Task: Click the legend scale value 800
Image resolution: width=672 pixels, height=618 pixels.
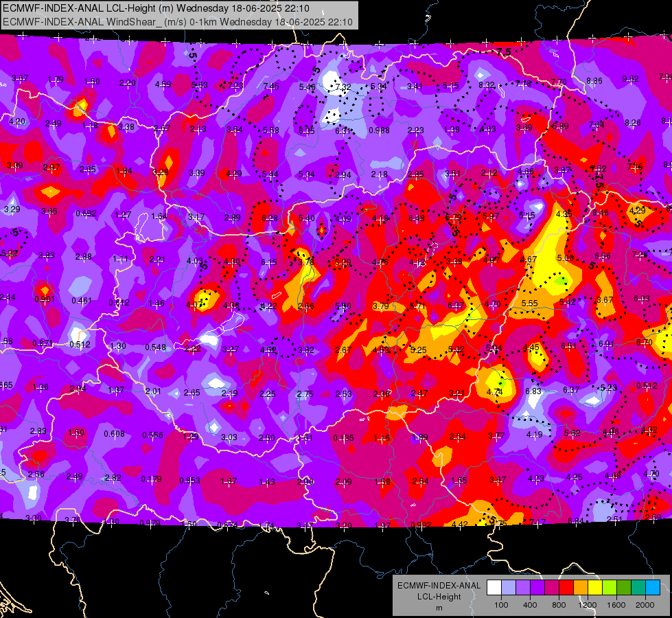Action: [x=559, y=605]
